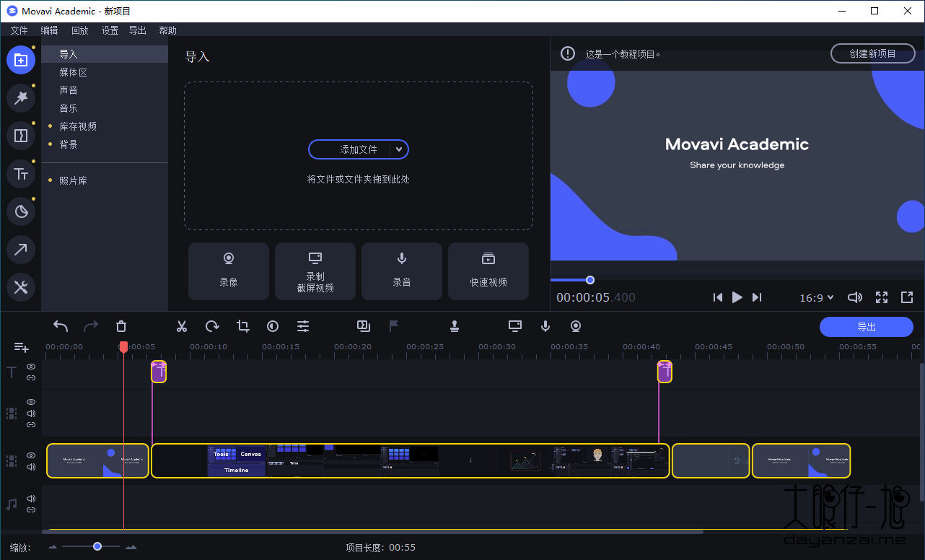Select the Crop tool
The image size is (925, 560).
coord(243,326)
